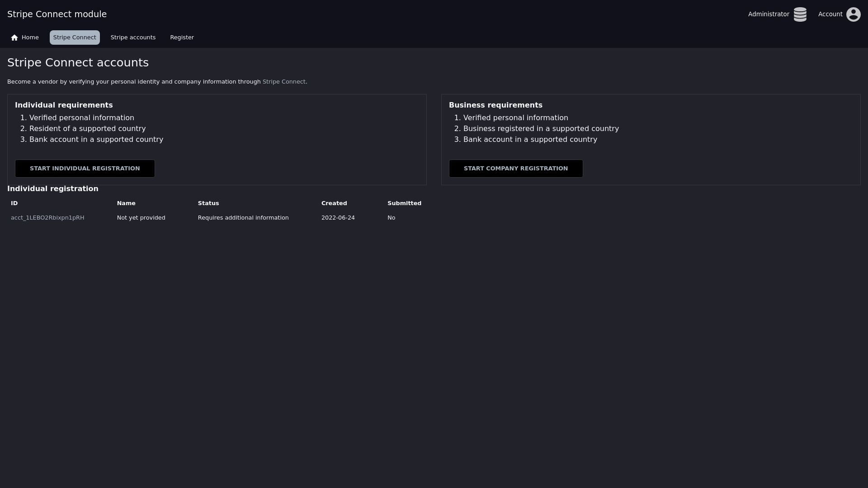
Task: Open the Stripe accounts menu item
Action: tap(133, 38)
